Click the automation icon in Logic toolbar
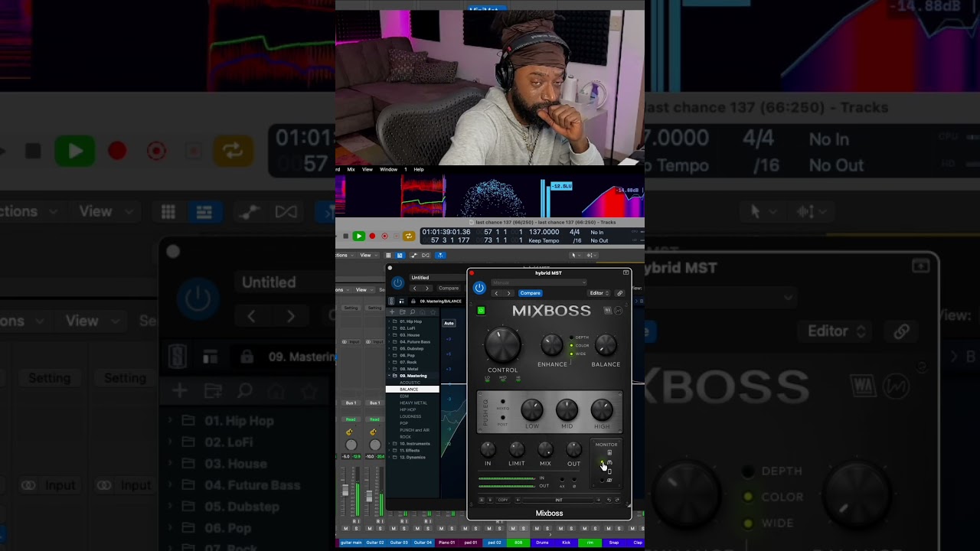This screenshot has width=980, height=551. pyautogui.click(x=414, y=255)
